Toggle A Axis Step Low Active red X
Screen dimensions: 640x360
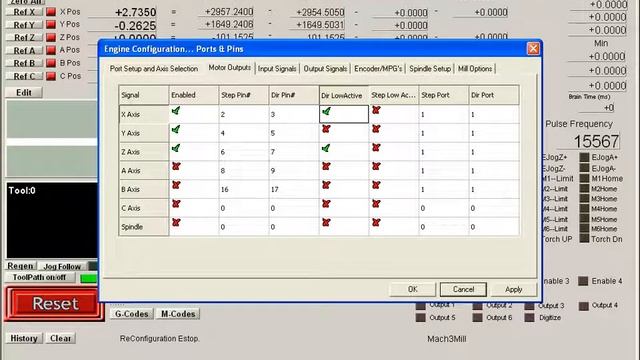coord(376,167)
